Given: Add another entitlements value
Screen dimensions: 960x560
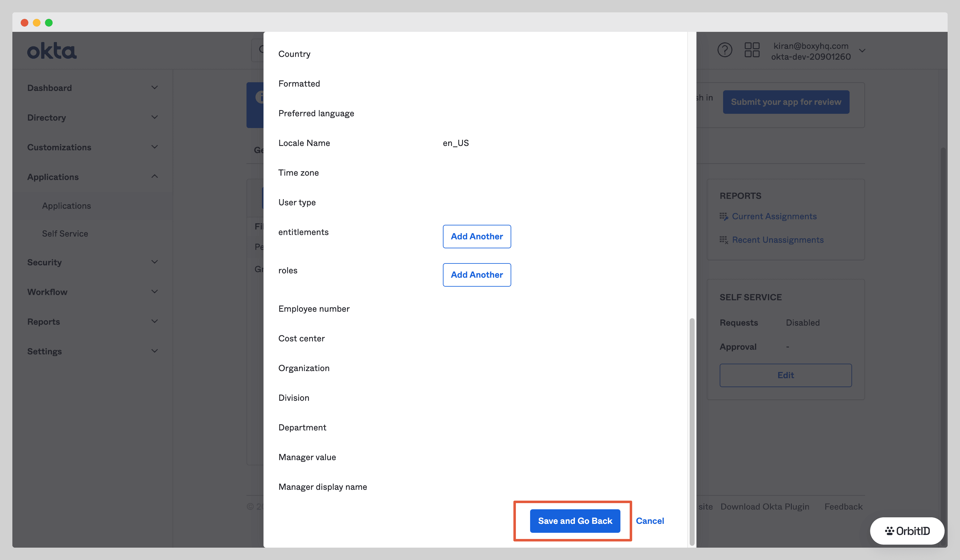Looking at the screenshot, I should (477, 237).
